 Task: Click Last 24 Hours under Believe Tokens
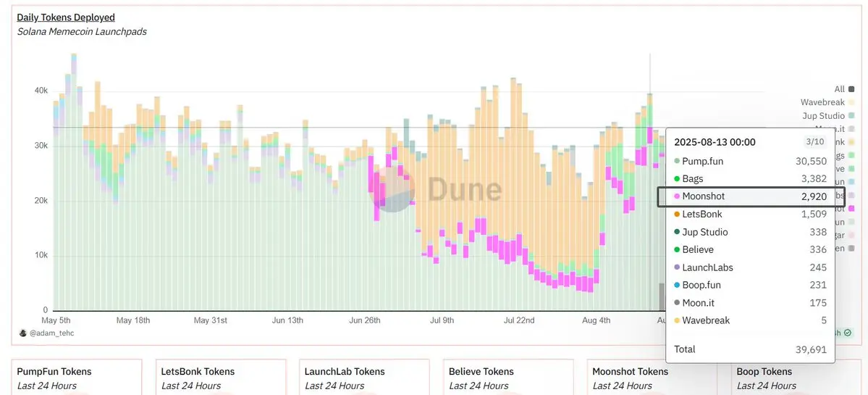coord(479,386)
